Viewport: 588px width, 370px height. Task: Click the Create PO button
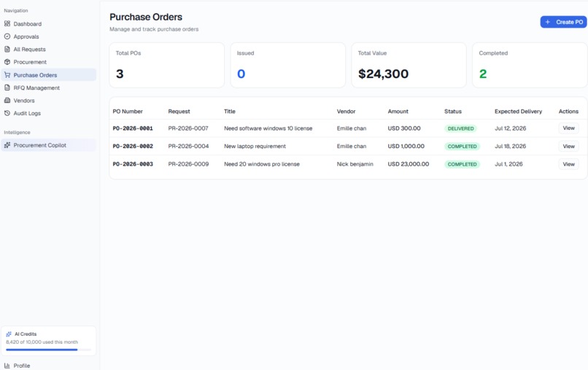click(x=563, y=22)
